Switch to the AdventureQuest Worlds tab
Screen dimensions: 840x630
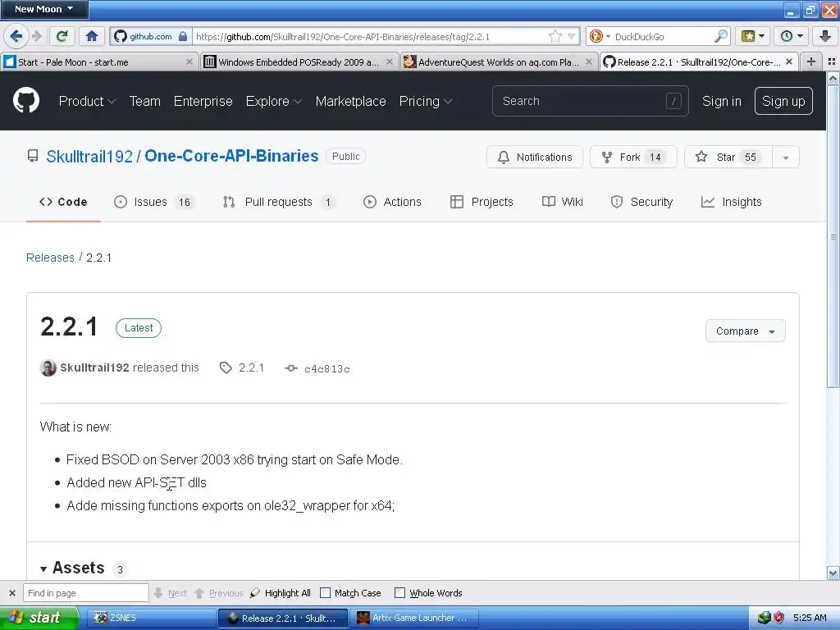(500, 62)
